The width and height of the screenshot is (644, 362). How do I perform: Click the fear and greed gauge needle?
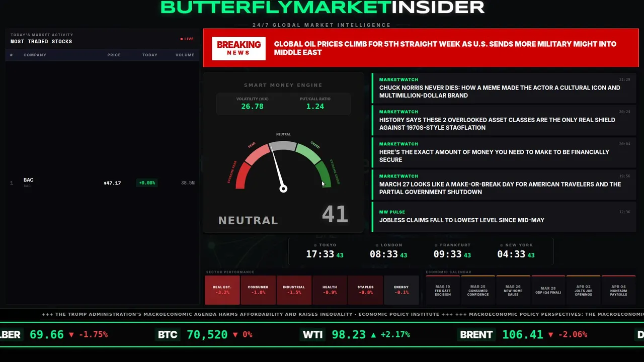(277, 168)
